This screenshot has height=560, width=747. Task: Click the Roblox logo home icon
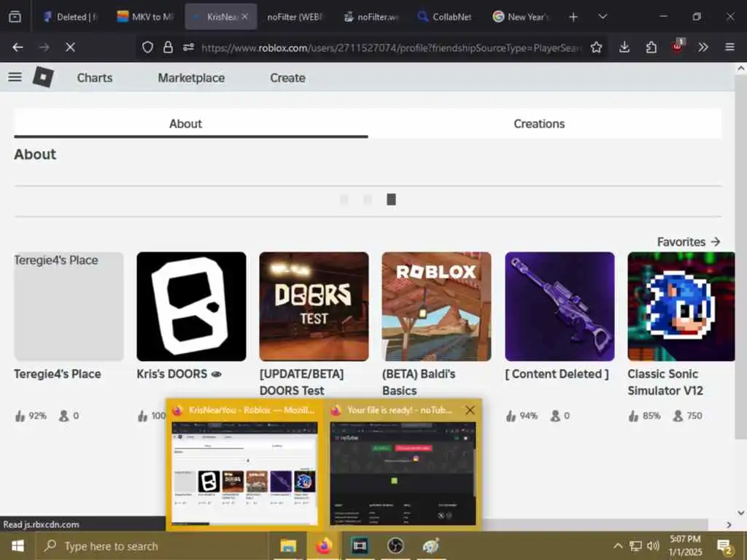tap(43, 77)
